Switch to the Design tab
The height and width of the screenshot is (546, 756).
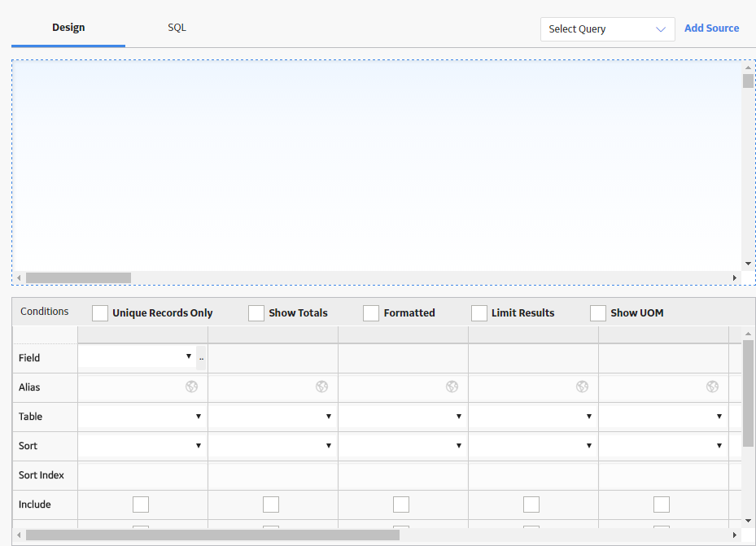(x=68, y=28)
